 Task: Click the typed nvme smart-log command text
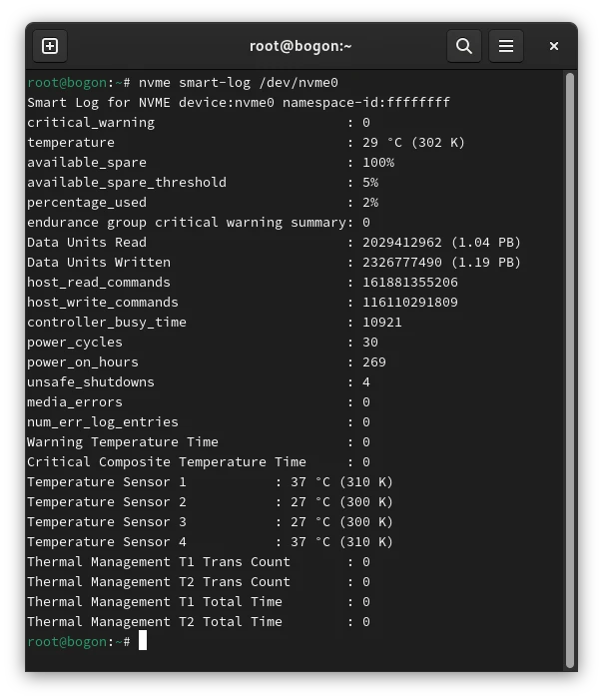(x=239, y=83)
